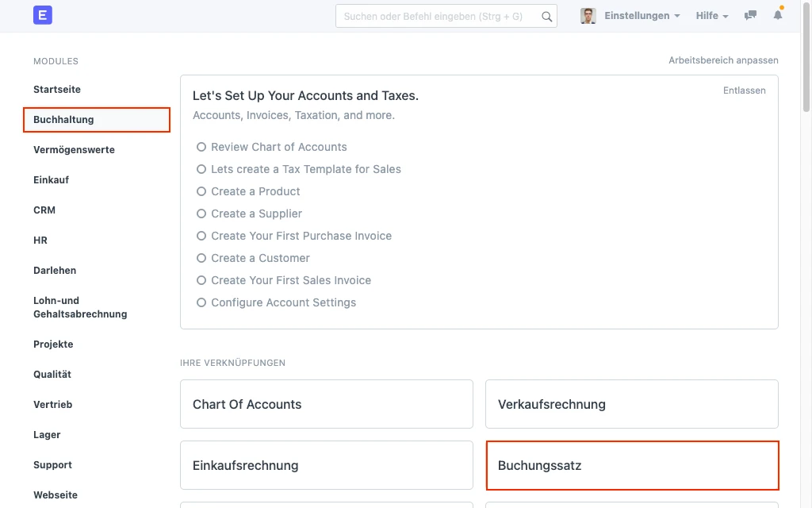The height and width of the screenshot is (508, 812).
Task: Open the Chart Of Accounts shortcut
Action: click(326, 404)
